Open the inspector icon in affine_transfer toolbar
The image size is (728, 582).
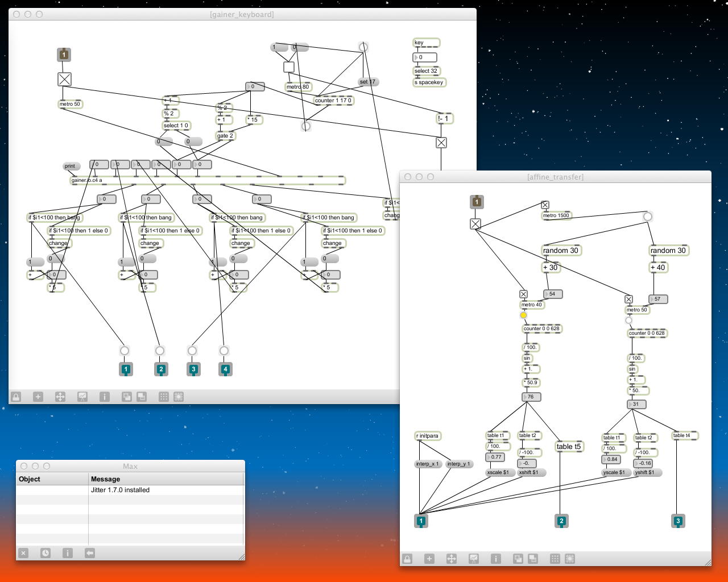coord(495,559)
